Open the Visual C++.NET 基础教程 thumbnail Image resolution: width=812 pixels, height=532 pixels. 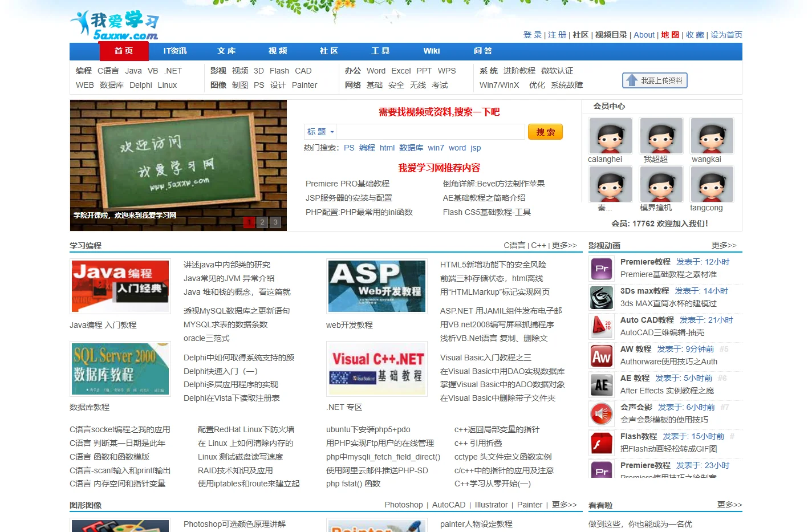tap(377, 369)
